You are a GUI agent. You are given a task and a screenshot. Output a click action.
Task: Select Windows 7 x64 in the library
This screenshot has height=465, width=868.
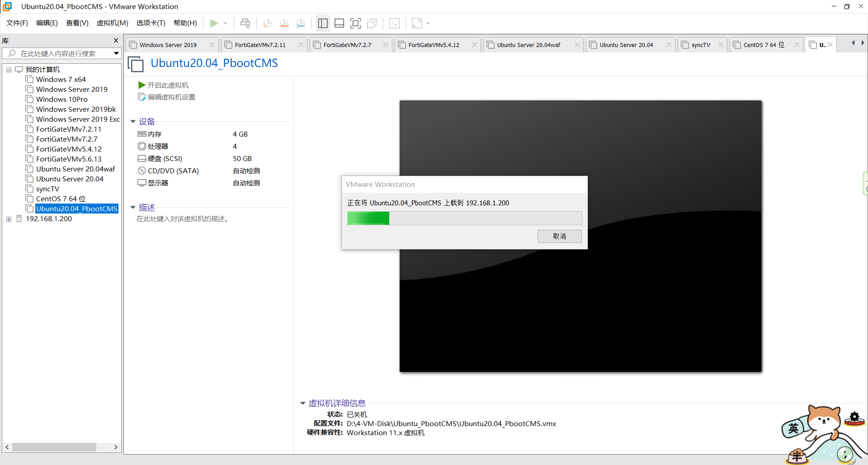(61, 80)
